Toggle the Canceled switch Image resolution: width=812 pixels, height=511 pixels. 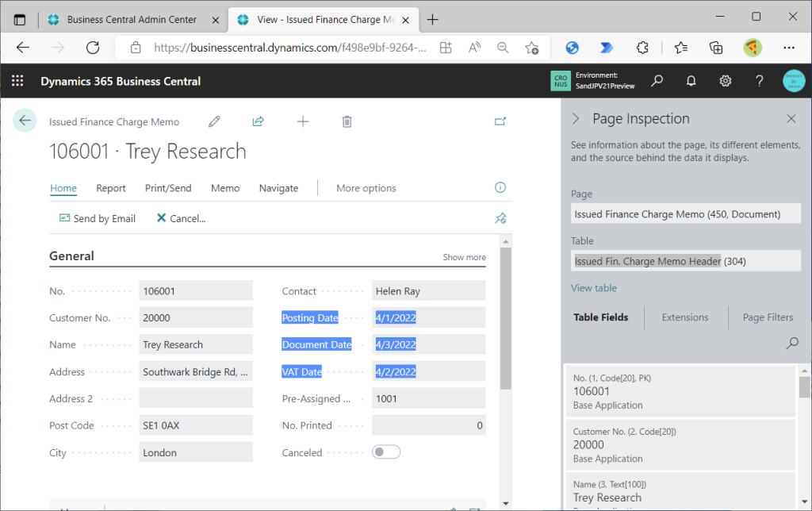(x=386, y=452)
